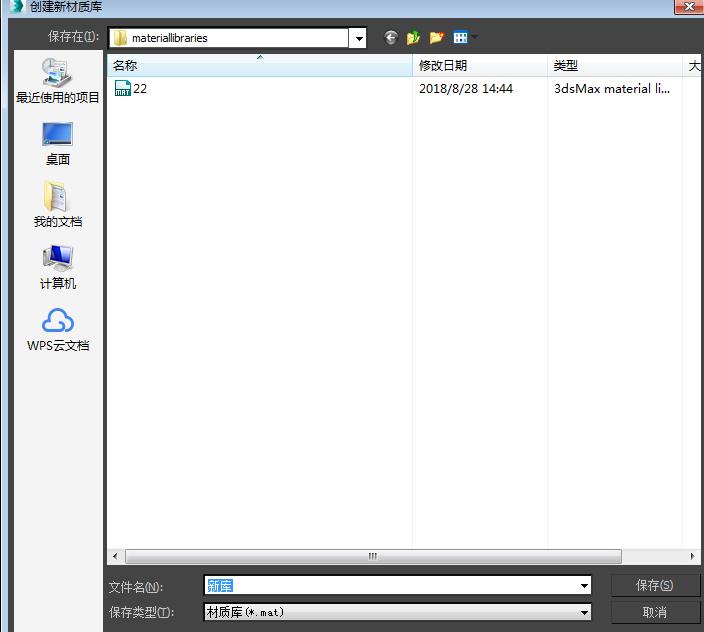Click the 3dsMax material li... type cell
704x632 pixels.
[612, 88]
